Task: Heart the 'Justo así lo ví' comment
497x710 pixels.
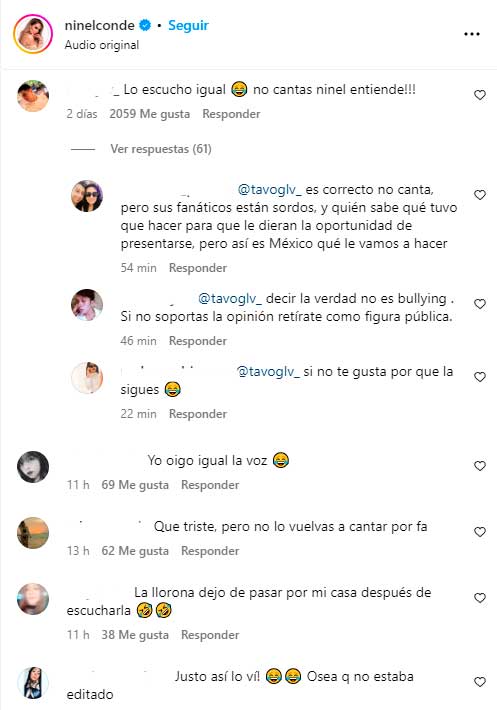Action: pos(480,682)
